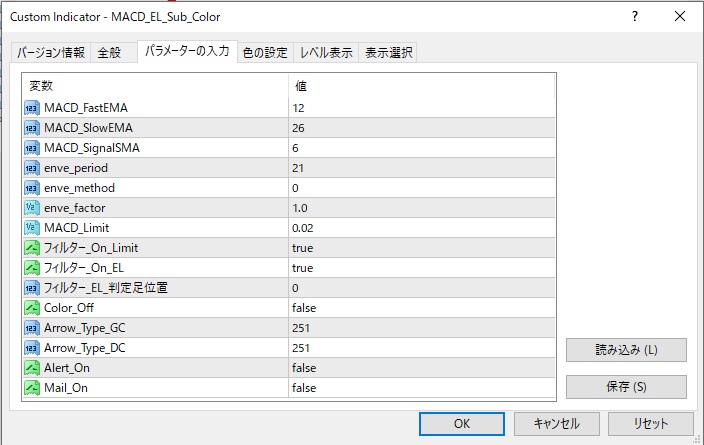Click the 保存 (S) button

click(x=626, y=387)
